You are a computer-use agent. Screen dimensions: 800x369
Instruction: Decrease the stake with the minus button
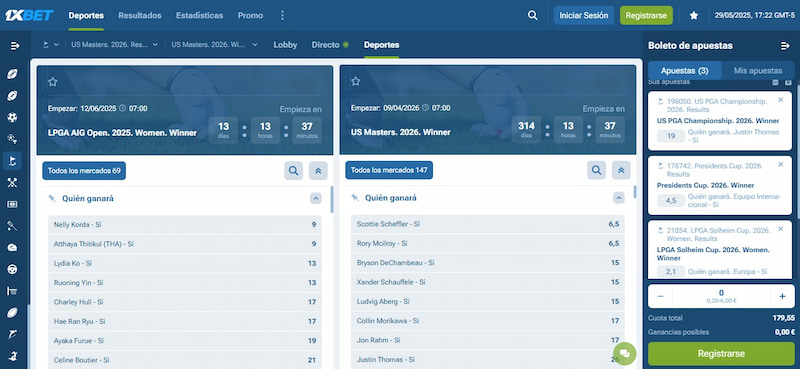tap(661, 296)
